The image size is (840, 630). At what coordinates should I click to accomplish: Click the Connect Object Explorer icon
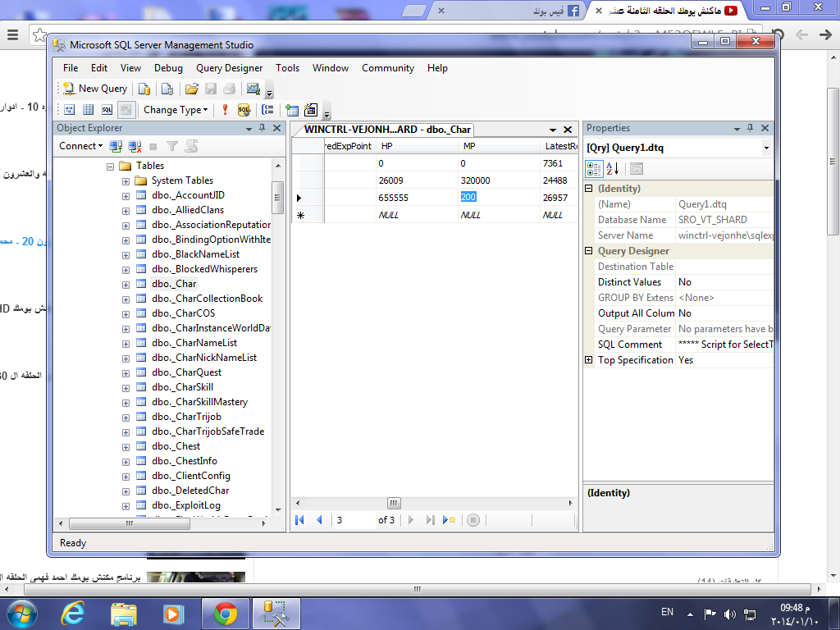coord(116,146)
